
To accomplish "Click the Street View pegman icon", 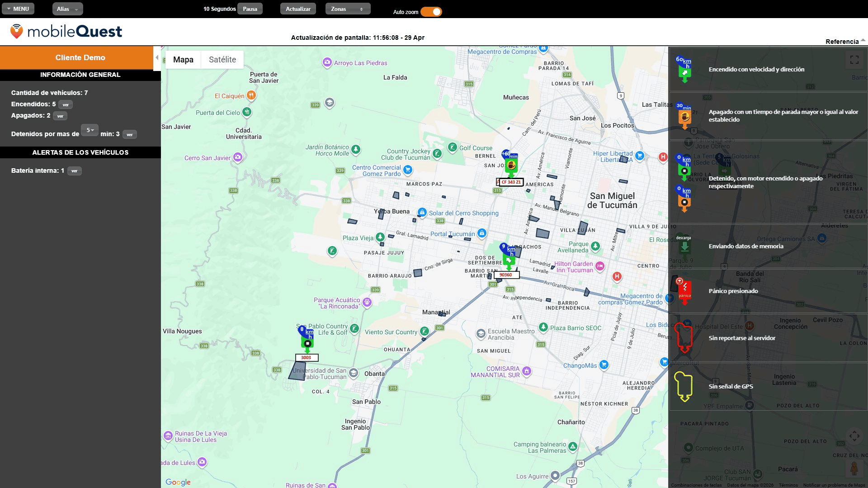I will 854,469.
